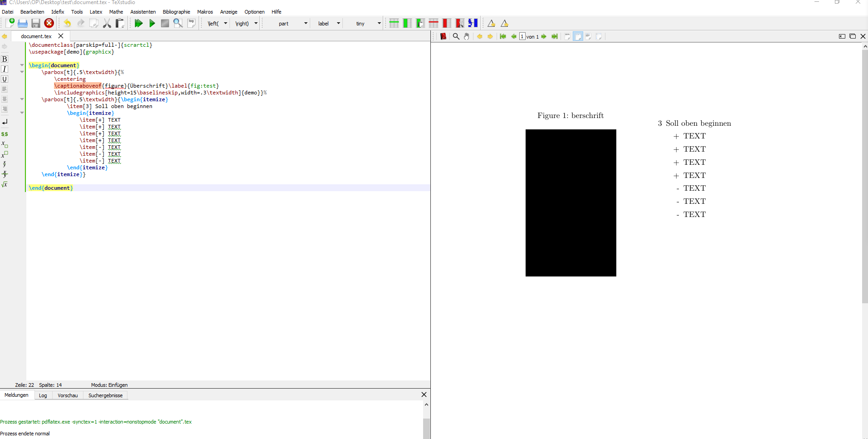Go to the next PDF page

544,36
